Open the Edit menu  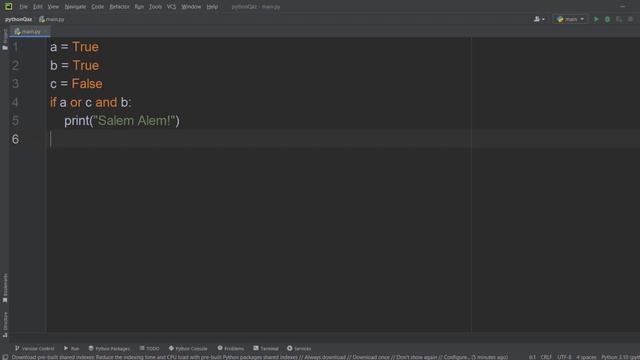(38, 7)
